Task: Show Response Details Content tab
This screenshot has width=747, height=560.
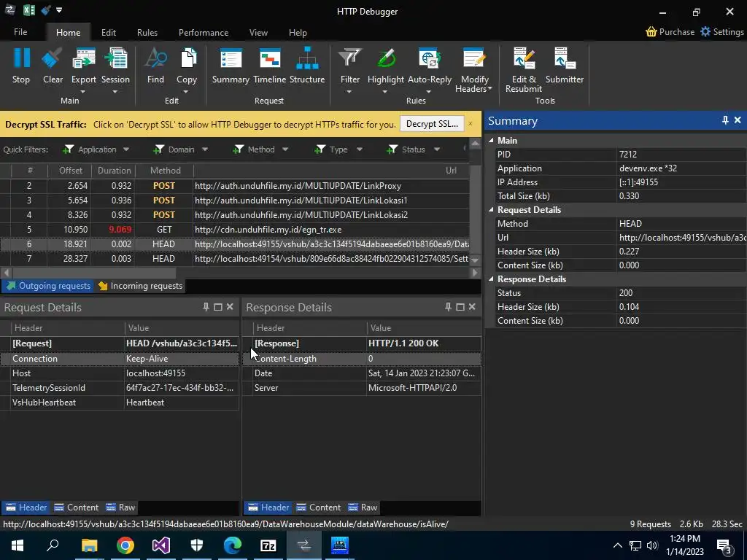Action: pyautogui.click(x=318, y=507)
